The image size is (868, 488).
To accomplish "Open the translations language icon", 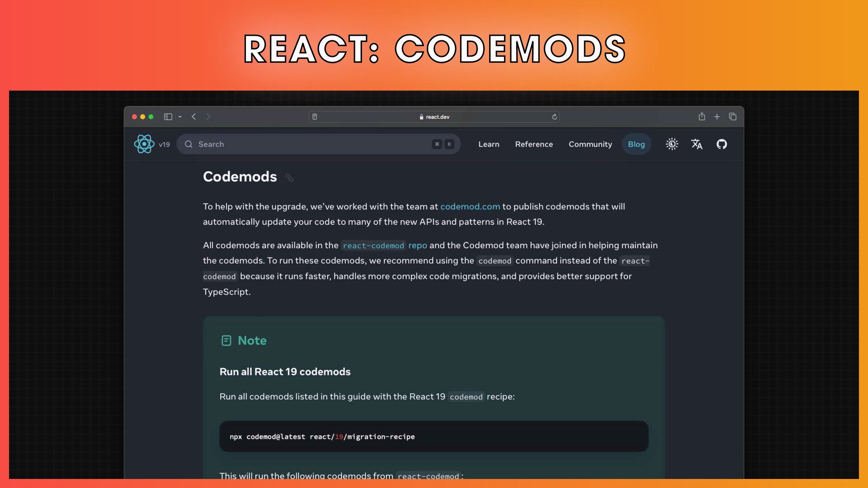I will (697, 144).
